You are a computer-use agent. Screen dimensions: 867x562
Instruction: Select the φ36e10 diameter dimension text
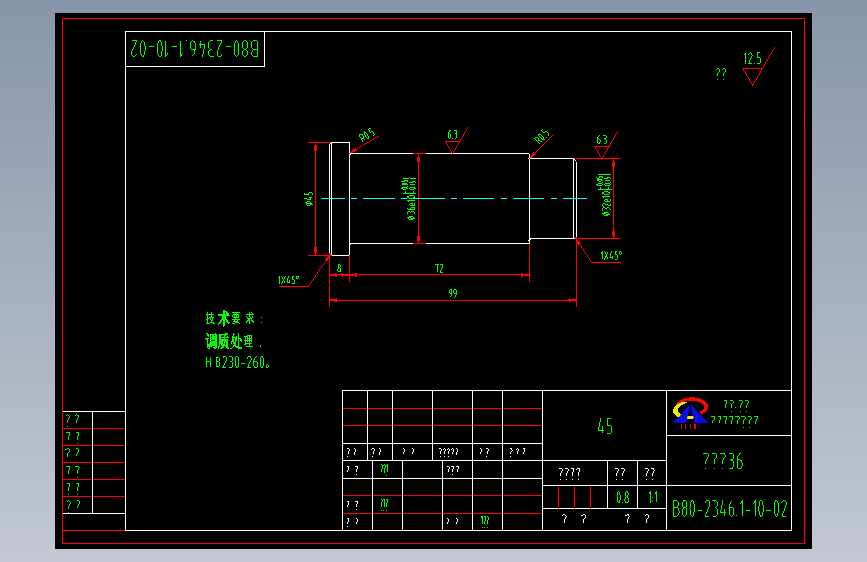coord(411,199)
